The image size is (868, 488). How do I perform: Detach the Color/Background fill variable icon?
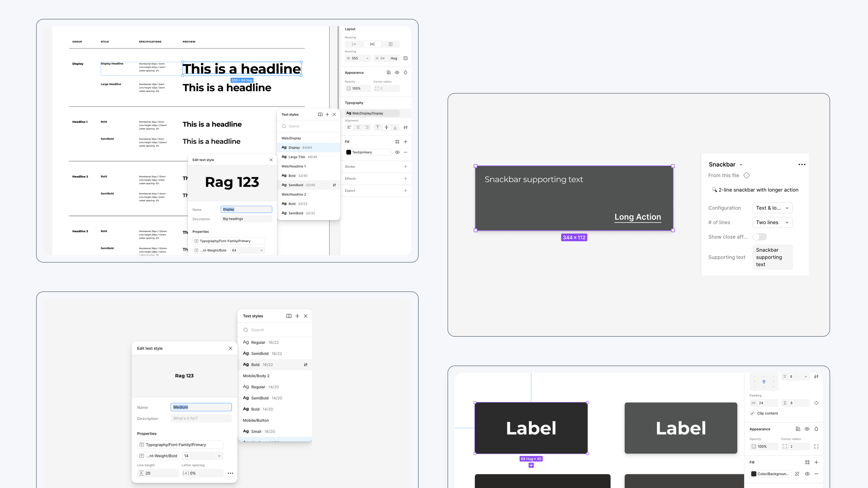pyautogui.click(x=797, y=474)
